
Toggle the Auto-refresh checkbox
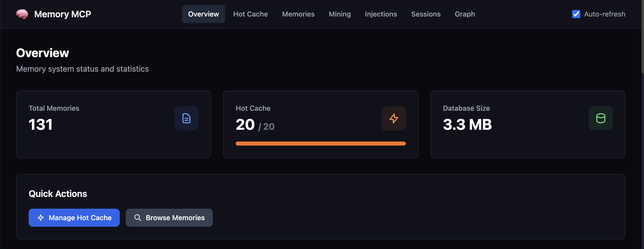[x=576, y=14]
